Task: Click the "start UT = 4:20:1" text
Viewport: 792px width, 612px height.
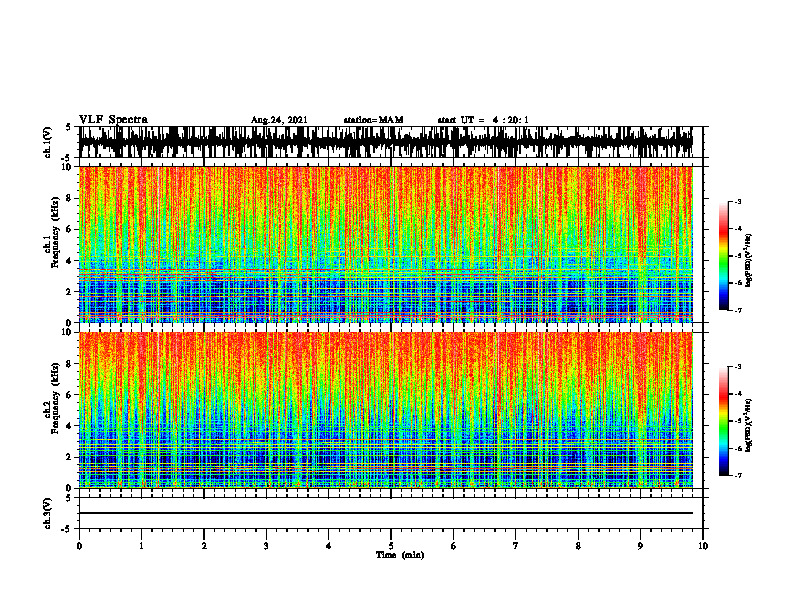Action: point(483,120)
